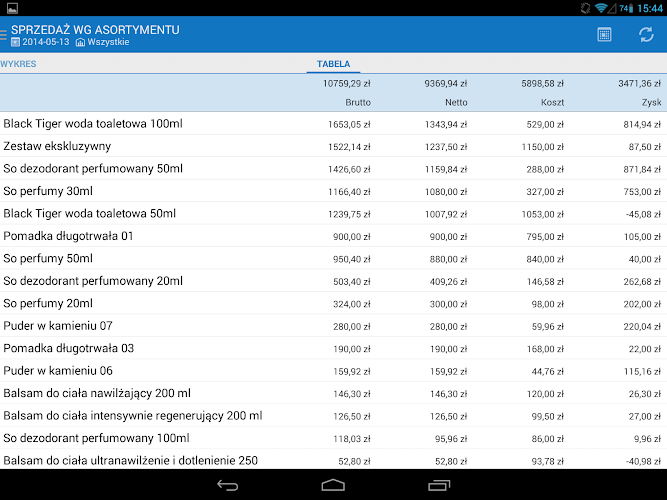Viewport: 667px width, 500px height.
Task: Tap the zysk value 753,00 zł
Action: 642,192
